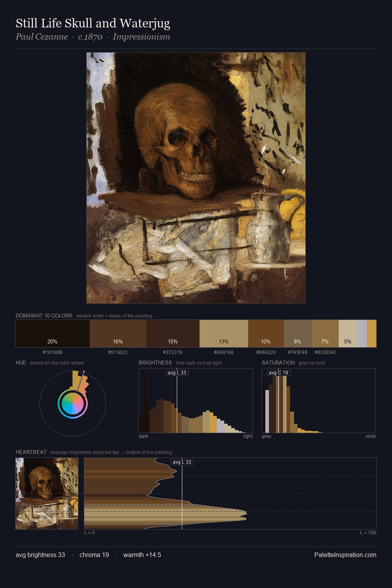
Task: Select the golden yellow end swatch
Action: point(372,334)
